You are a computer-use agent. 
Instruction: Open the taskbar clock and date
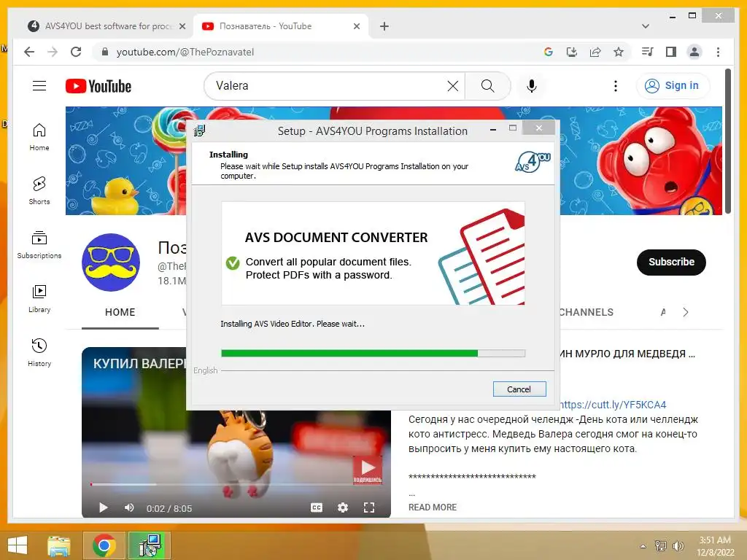(x=715, y=546)
